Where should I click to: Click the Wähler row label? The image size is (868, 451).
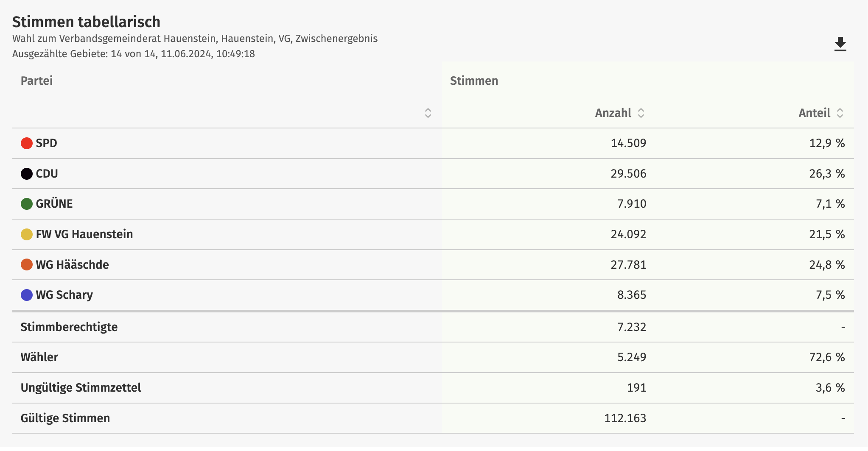[39, 357]
